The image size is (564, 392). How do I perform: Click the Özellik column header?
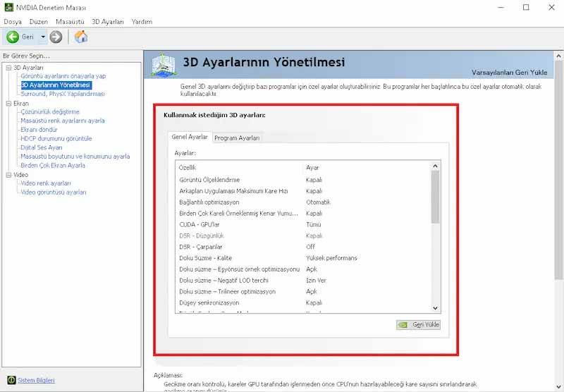pyautogui.click(x=188, y=168)
